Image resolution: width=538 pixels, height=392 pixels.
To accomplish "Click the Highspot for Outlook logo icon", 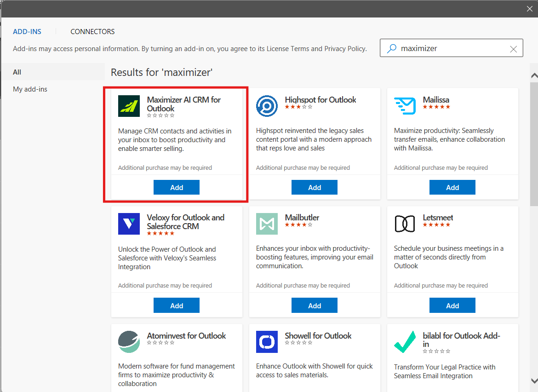I will pyautogui.click(x=267, y=106).
